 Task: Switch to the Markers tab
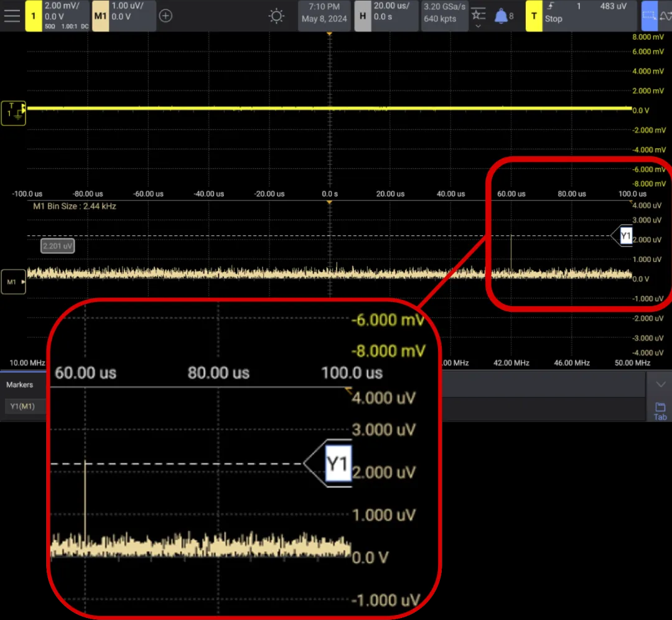[x=20, y=385]
